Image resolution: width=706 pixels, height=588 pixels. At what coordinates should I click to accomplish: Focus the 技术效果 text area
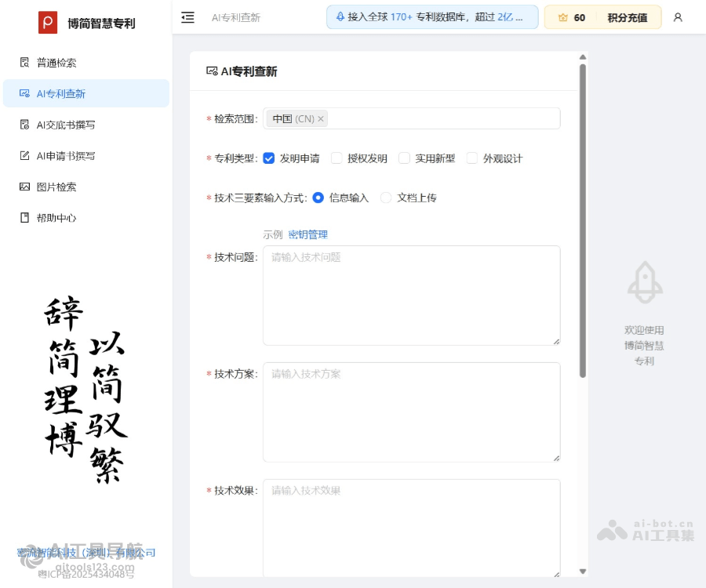[412, 528]
